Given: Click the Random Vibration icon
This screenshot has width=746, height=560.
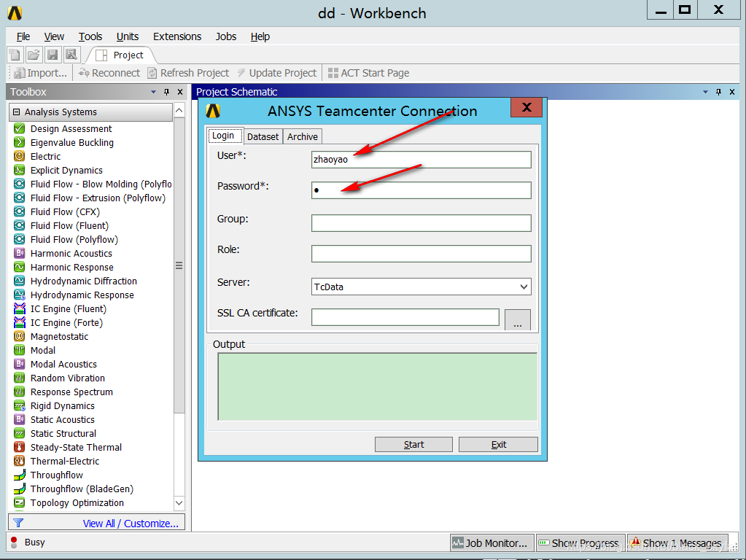Looking at the screenshot, I should tap(19, 378).
